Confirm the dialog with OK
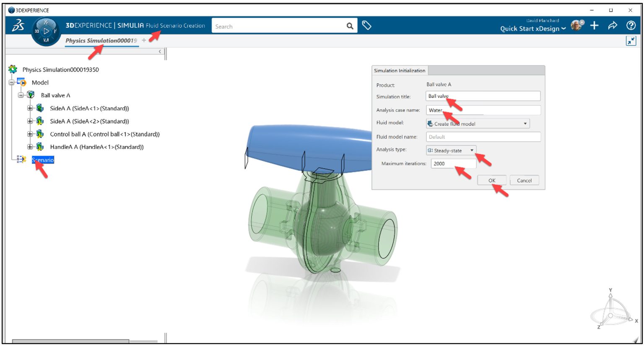This screenshot has width=644, height=347. click(491, 180)
